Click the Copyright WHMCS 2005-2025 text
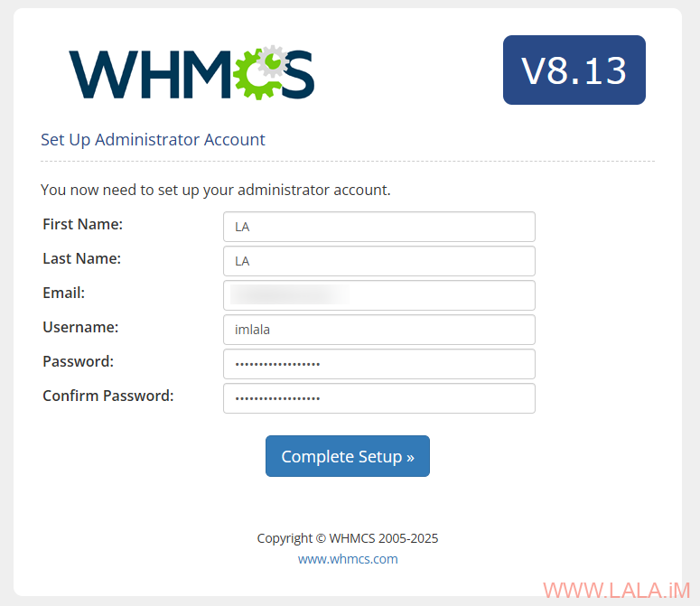Screen dimensions: 700x606 click(x=348, y=538)
